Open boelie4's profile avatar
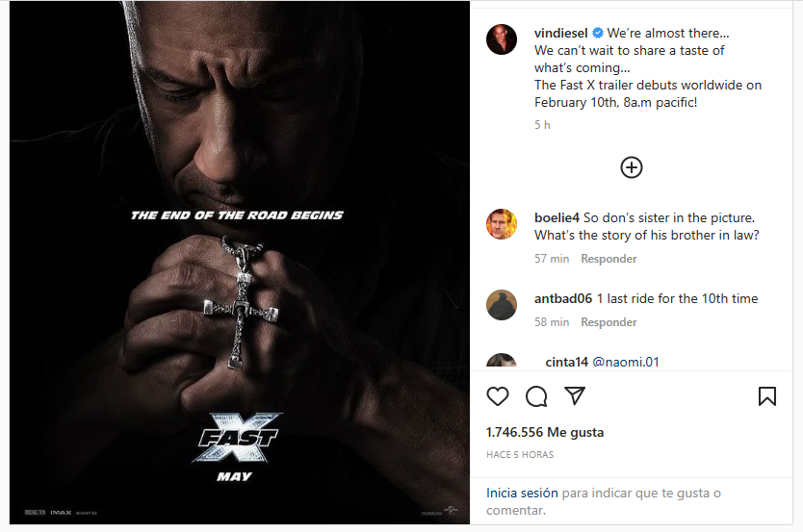 (x=502, y=224)
